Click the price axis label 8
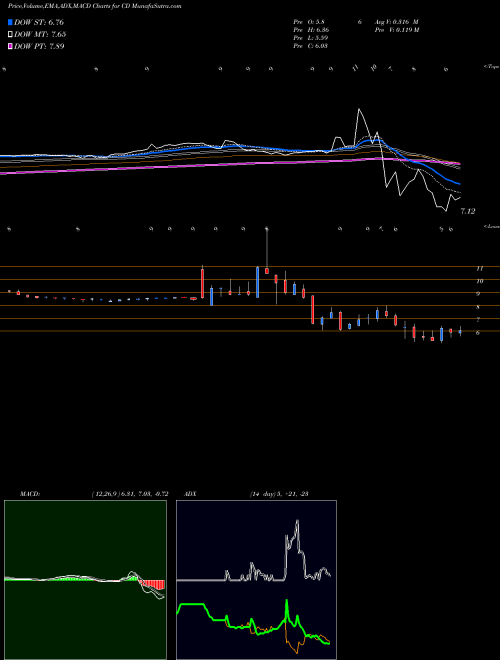 [478, 307]
